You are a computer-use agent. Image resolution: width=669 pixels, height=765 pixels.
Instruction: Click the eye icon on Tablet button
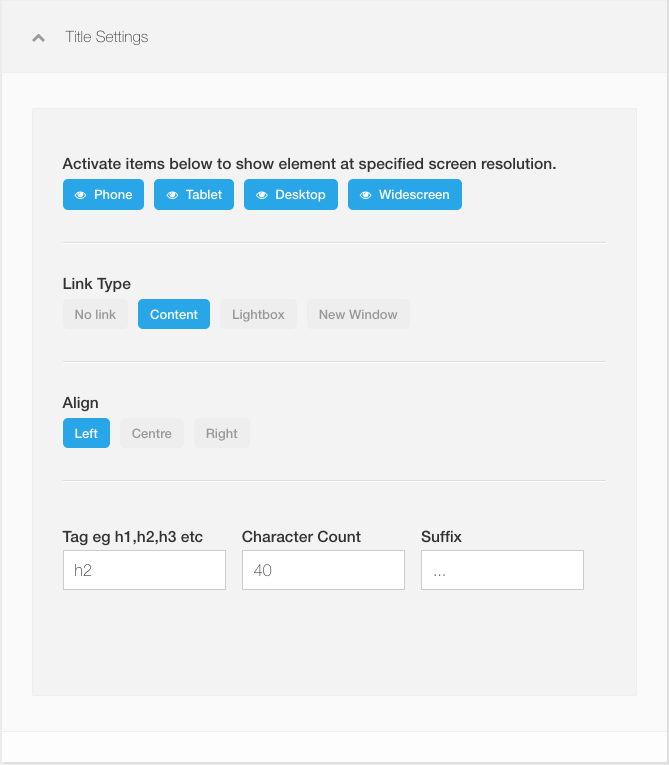click(x=171, y=195)
